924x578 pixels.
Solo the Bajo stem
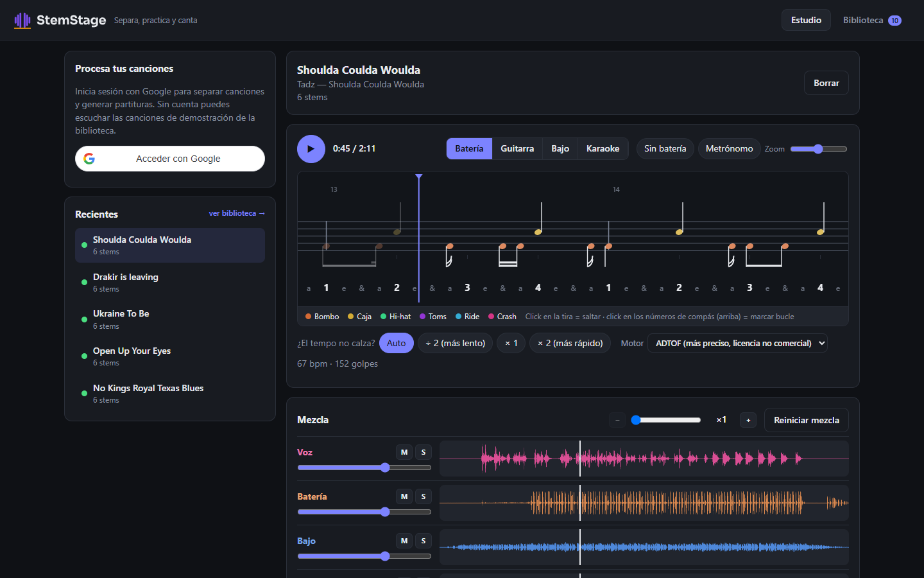coord(424,541)
